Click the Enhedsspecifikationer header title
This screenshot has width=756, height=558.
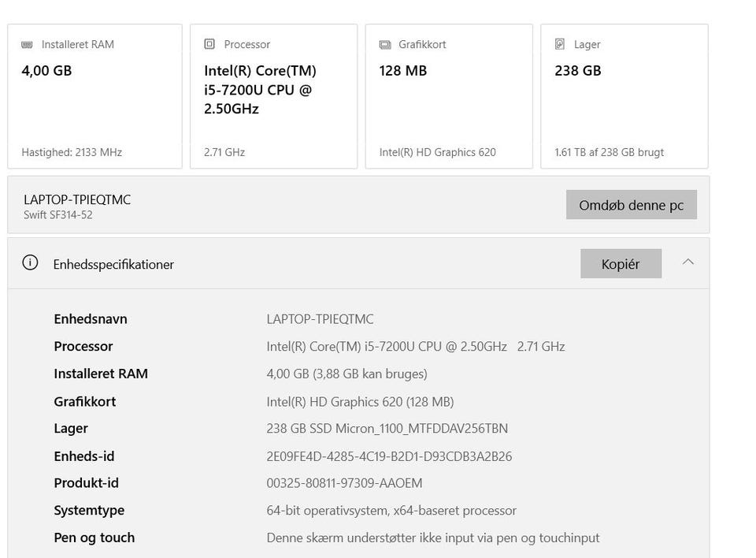(113, 264)
